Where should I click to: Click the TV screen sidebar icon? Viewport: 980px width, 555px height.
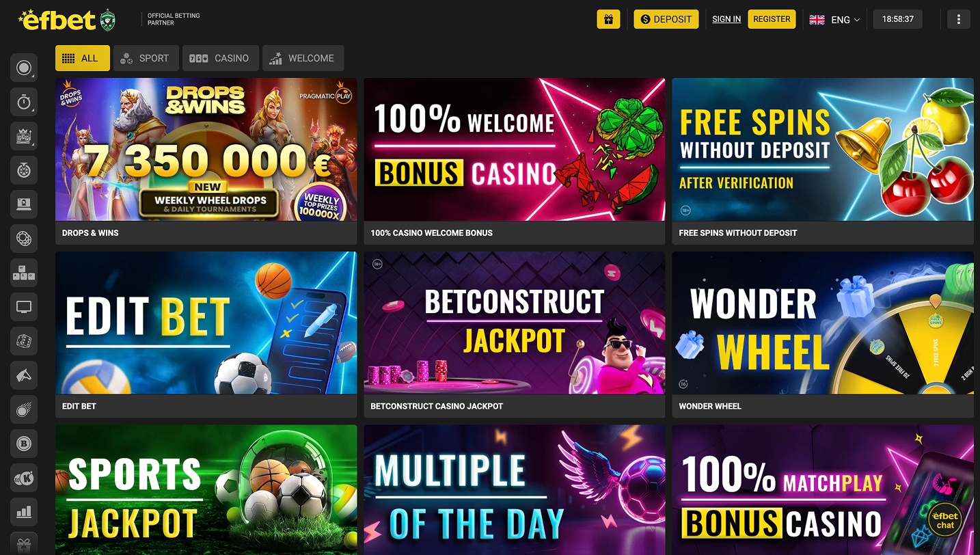24,307
